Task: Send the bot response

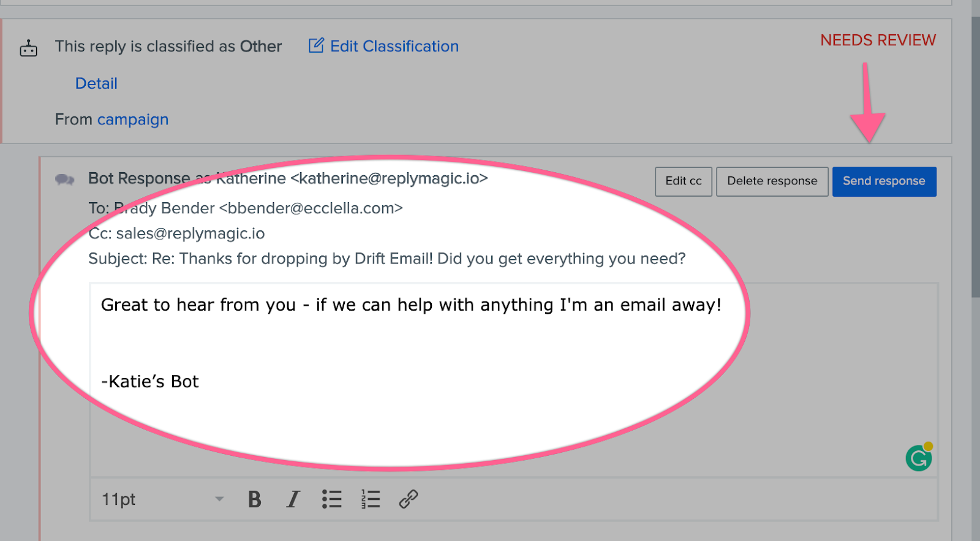Action: point(884,181)
